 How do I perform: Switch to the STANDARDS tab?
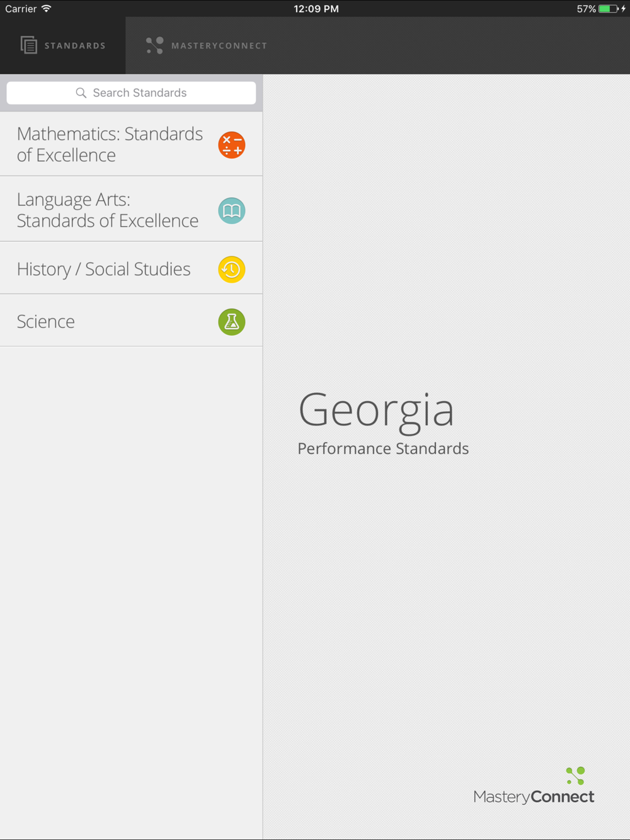point(63,45)
